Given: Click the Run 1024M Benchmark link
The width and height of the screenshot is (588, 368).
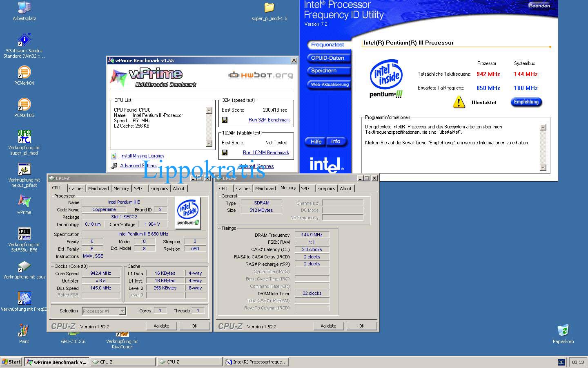Looking at the screenshot, I should click(266, 153).
